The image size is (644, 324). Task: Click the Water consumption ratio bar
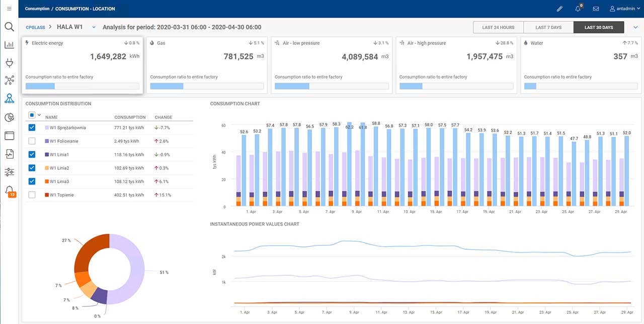coord(581,86)
